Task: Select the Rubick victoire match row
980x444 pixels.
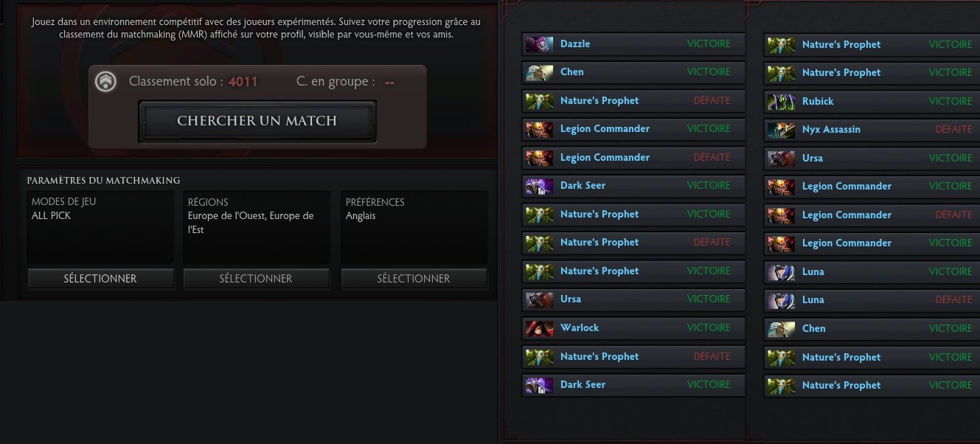Action: pyautogui.click(x=875, y=102)
